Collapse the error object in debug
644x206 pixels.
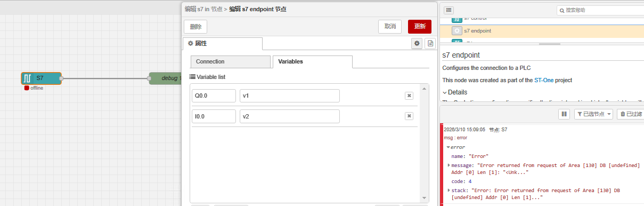click(x=448, y=147)
